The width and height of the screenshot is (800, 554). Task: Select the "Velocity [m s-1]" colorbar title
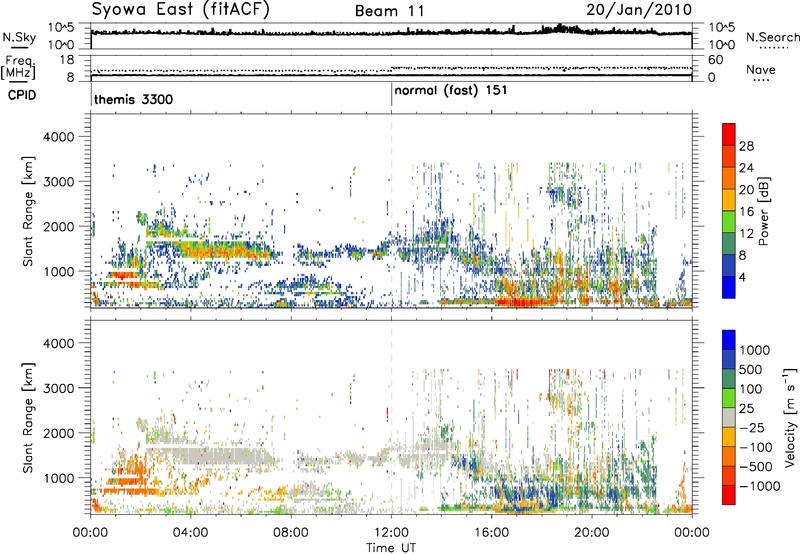click(790, 417)
